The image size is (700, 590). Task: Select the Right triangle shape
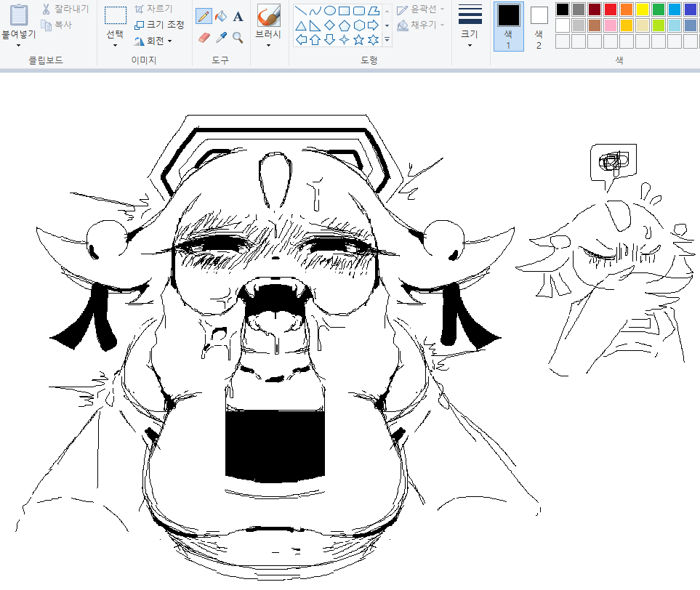(x=315, y=25)
